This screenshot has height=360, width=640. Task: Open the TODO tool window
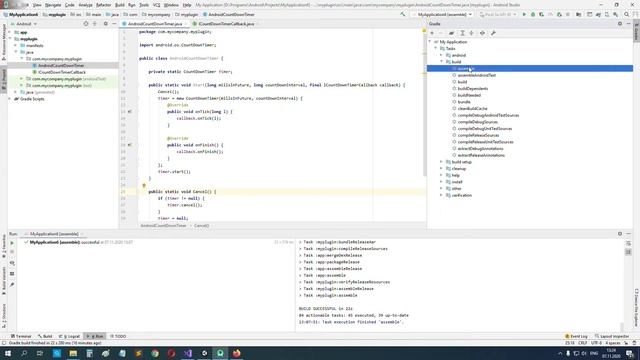click(118, 336)
